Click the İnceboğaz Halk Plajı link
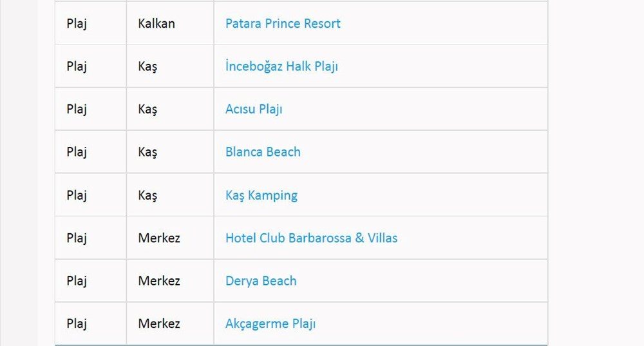Viewport: 644px width, 346px height. pos(281,66)
